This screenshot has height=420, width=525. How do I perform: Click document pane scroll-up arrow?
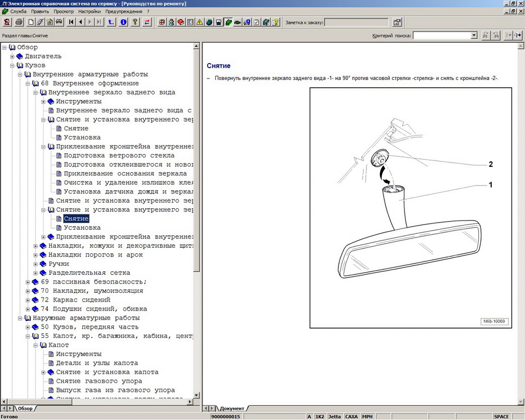pyautogui.click(x=521, y=46)
